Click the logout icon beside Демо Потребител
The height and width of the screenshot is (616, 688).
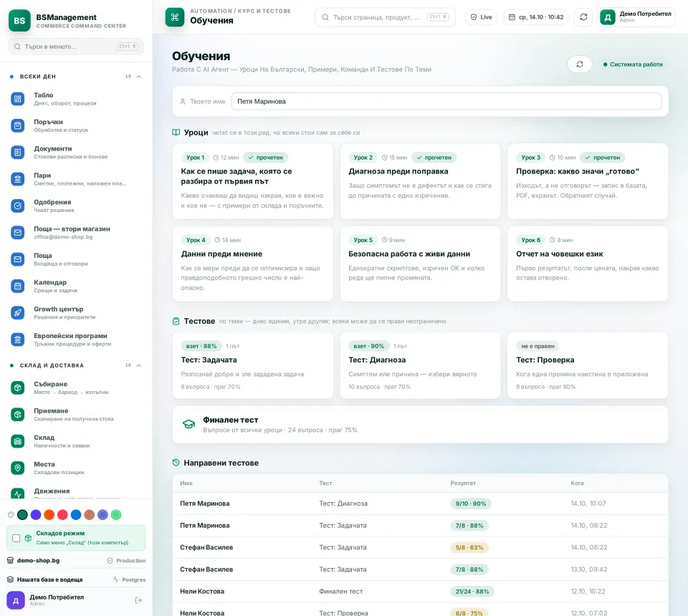click(138, 600)
